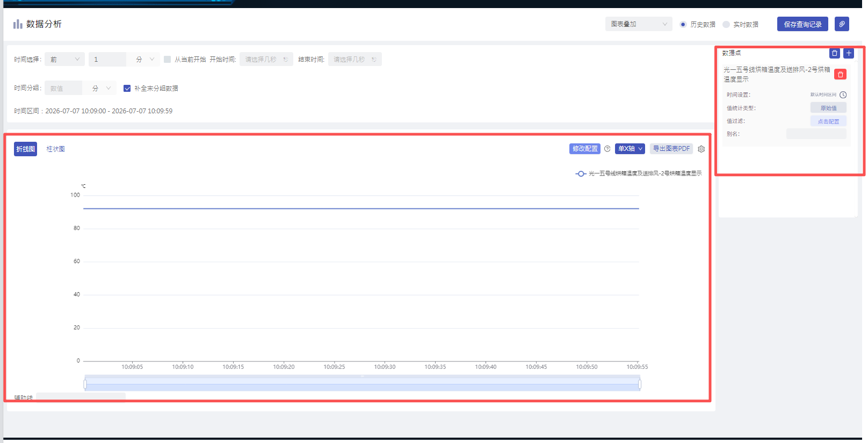This screenshot has width=868, height=443.
Task: Click the blue trash icon beside 数据点
Action: (835, 53)
